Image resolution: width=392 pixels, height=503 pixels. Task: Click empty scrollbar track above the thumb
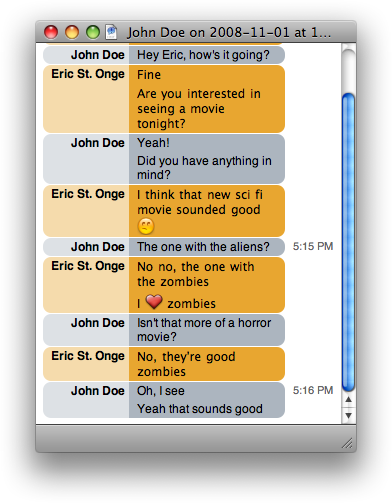(349, 72)
